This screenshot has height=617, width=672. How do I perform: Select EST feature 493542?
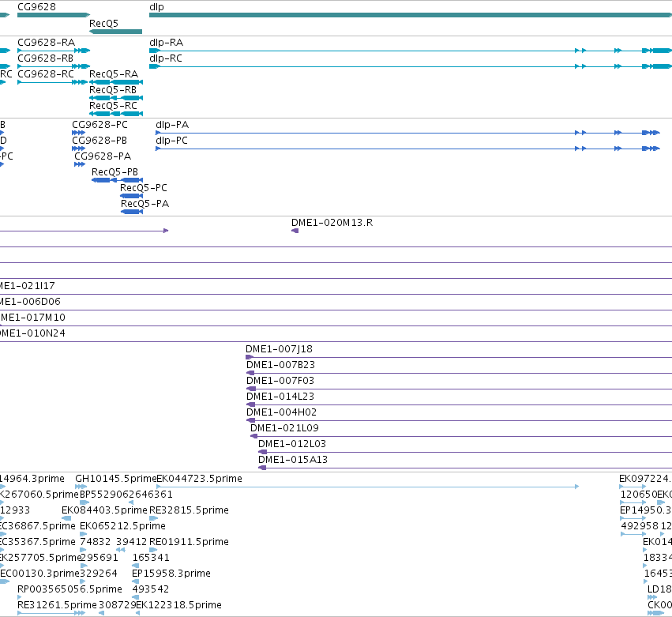tap(136, 598)
